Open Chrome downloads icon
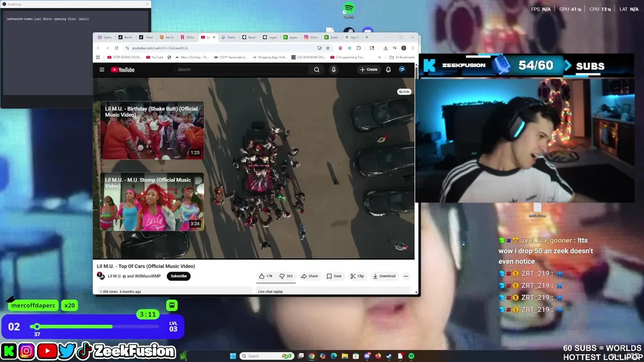 pos(385,48)
